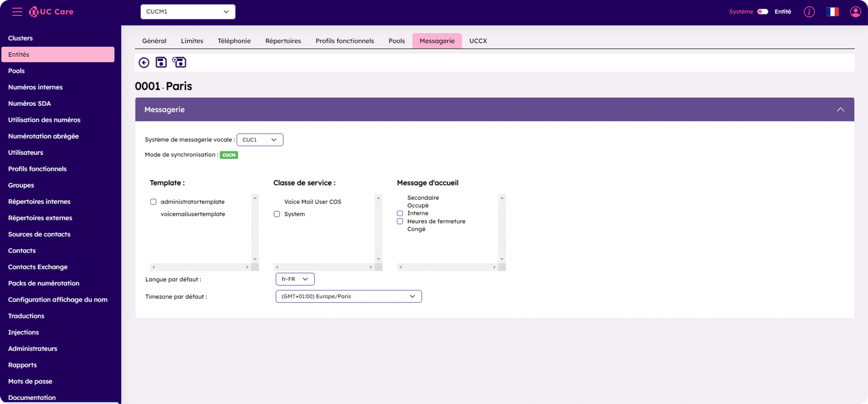Click the save floppy disk icon

pos(161,62)
